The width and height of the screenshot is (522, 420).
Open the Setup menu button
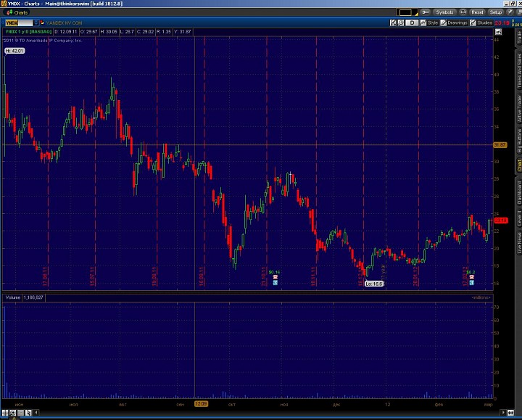pos(496,12)
